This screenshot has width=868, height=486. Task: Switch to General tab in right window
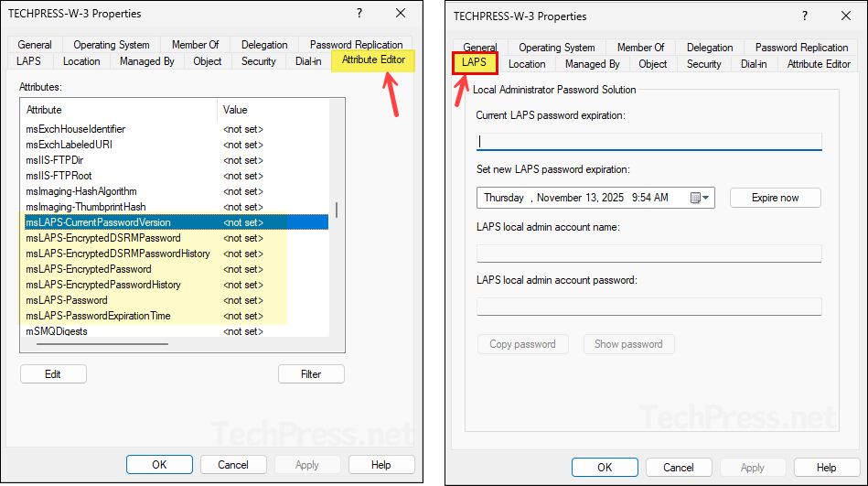480,47
